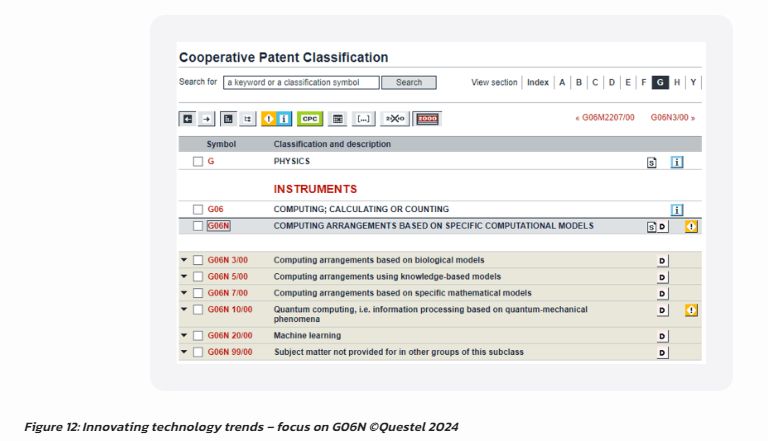Click the D definition icon for Machine learning

tap(662, 336)
